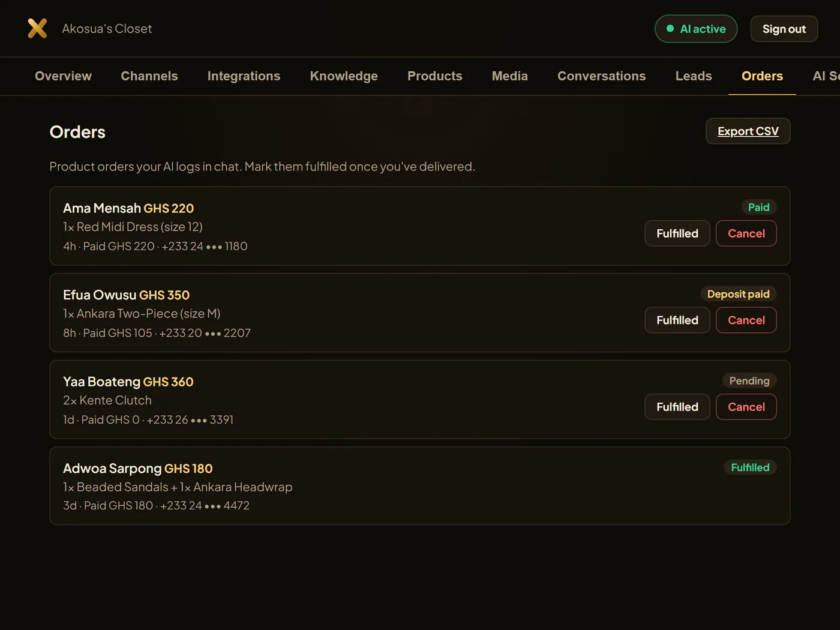Image resolution: width=840 pixels, height=630 pixels.
Task: Select the Orders tab
Action: click(762, 76)
